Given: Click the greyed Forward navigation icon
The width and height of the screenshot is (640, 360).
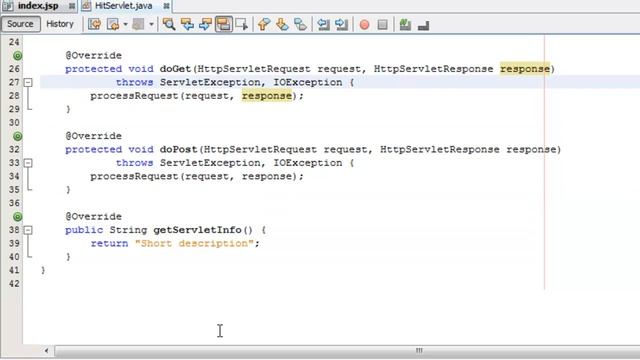Looking at the screenshot, I should click(x=138, y=24).
